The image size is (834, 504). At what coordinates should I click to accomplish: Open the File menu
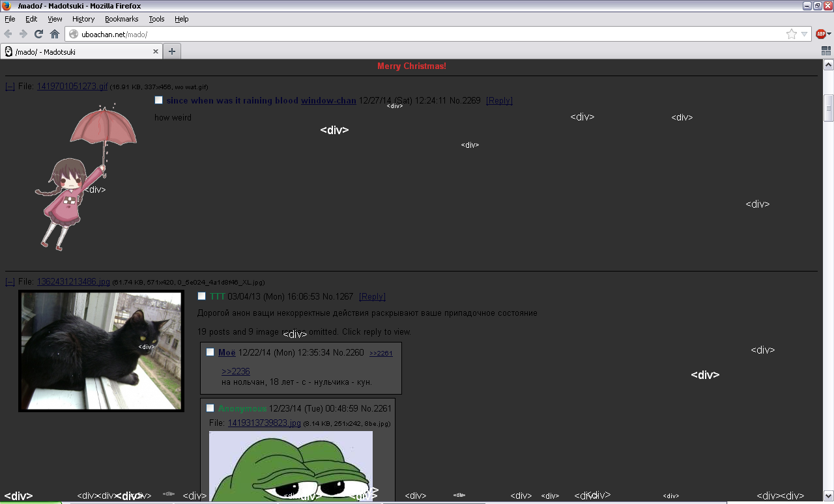click(x=10, y=19)
